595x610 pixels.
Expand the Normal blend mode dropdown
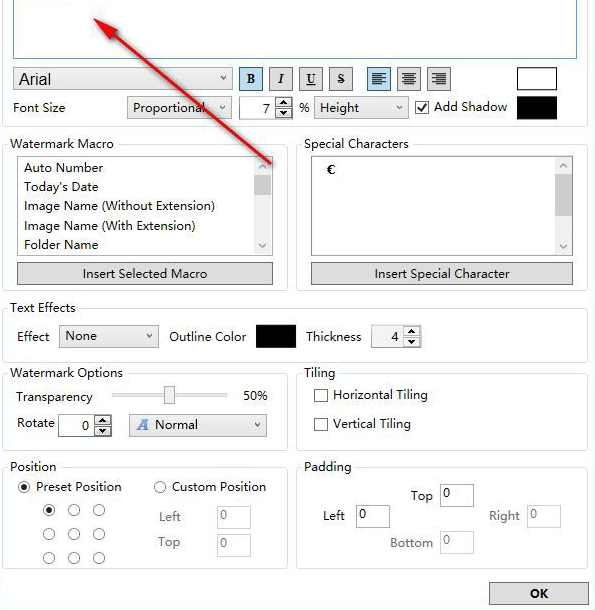(x=198, y=425)
